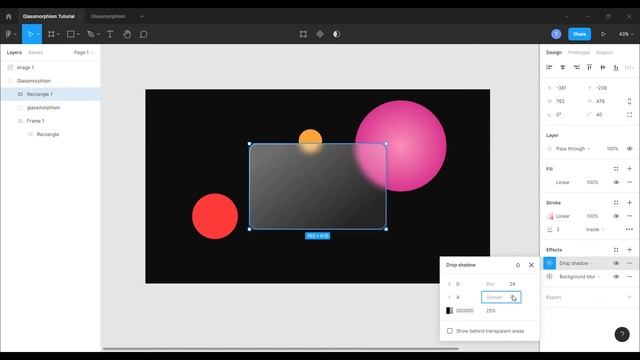Toggle Background blur visibility eye
Screen dimensions: 640x360
[616, 277]
